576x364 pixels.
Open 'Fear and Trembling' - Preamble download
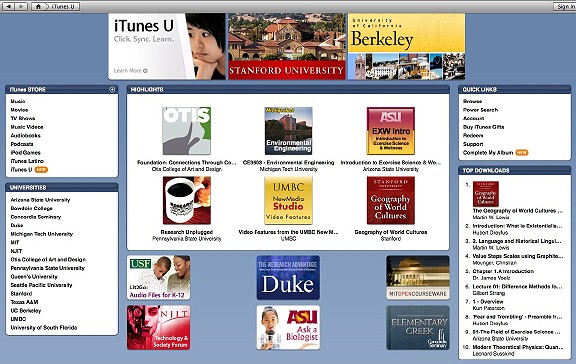517,317
